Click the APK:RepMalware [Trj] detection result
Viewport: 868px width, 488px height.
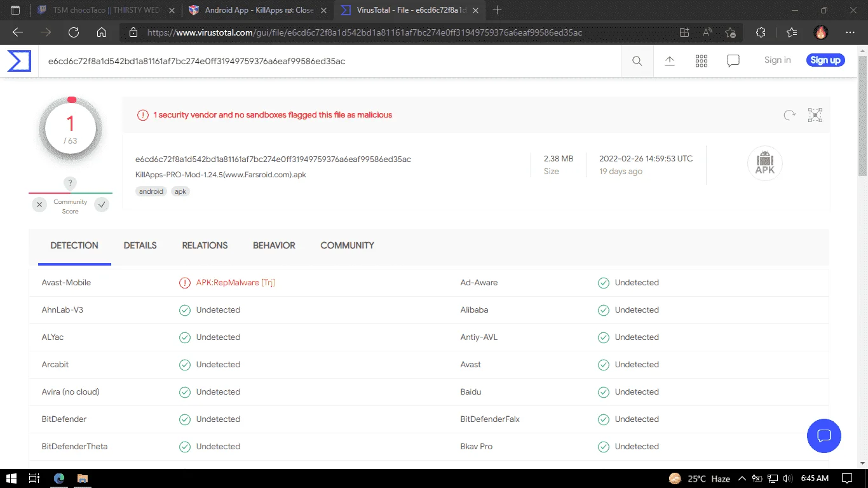pyautogui.click(x=235, y=283)
